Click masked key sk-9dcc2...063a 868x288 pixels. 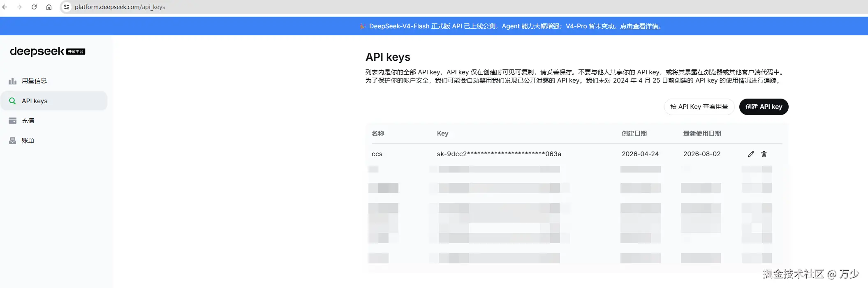click(499, 154)
